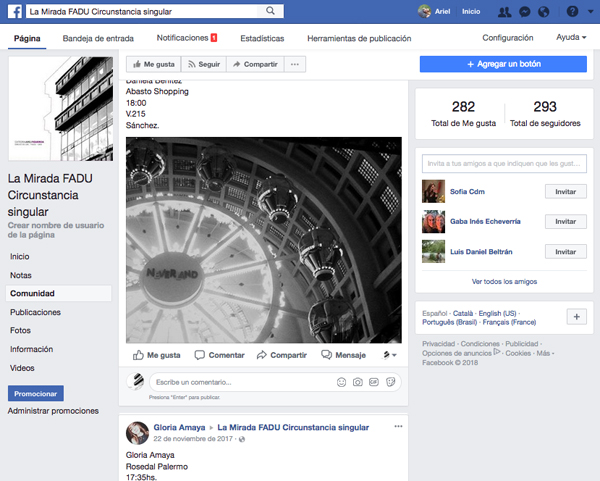600x481 pixels.
Task: Open Gloria Amaya's profile name link
Action: click(x=179, y=427)
